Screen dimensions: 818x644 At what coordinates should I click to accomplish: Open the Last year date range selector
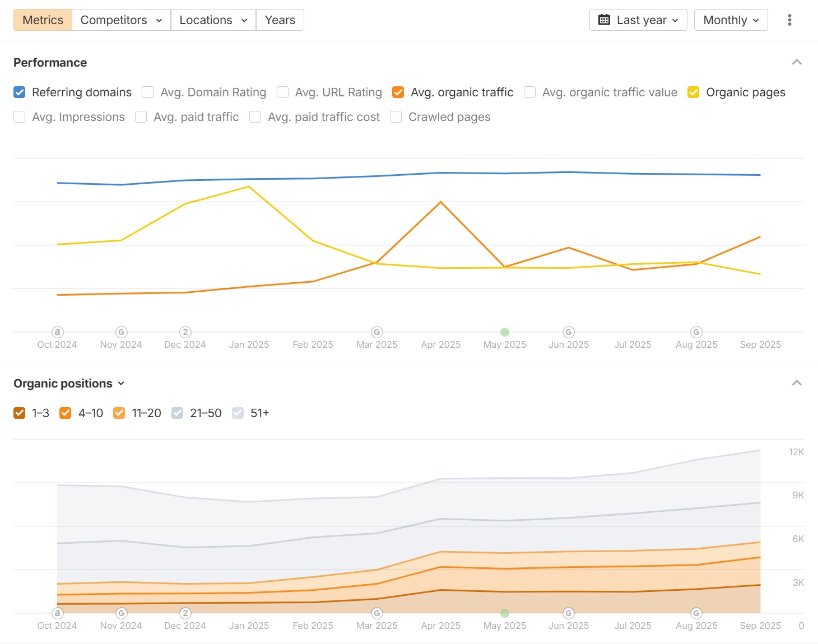pyautogui.click(x=638, y=20)
